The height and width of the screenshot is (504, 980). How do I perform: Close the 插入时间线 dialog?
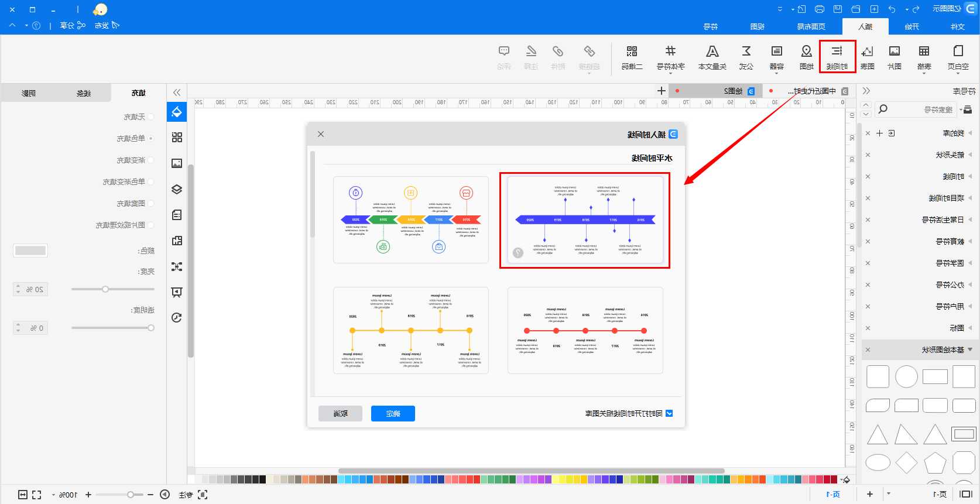[321, 134]
